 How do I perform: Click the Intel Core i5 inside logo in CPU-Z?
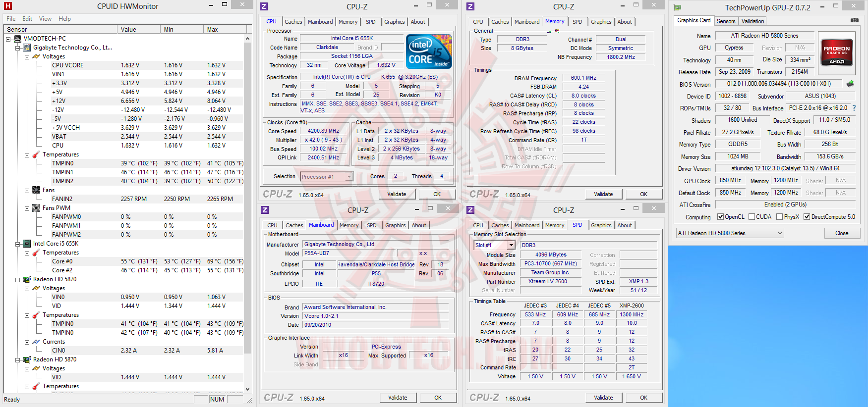[x=429, y=51]
